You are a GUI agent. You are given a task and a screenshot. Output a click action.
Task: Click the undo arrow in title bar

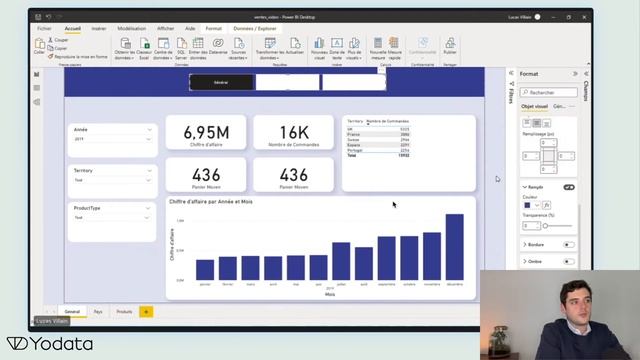pyautogui.click(x=49, y=17)
